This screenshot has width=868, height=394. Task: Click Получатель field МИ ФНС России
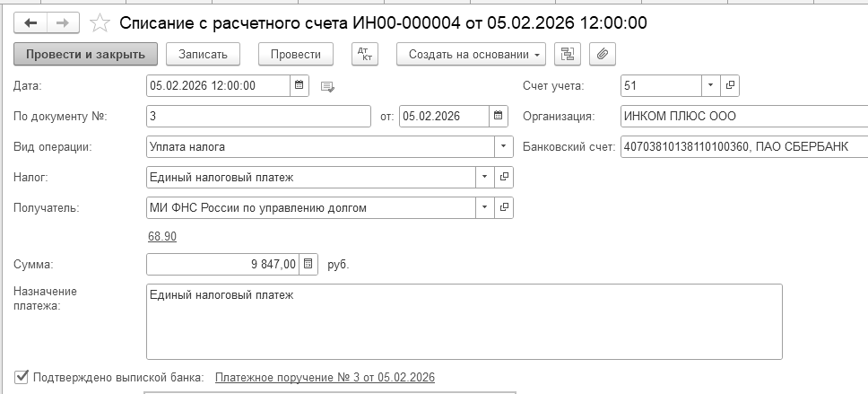pos(311,208)
